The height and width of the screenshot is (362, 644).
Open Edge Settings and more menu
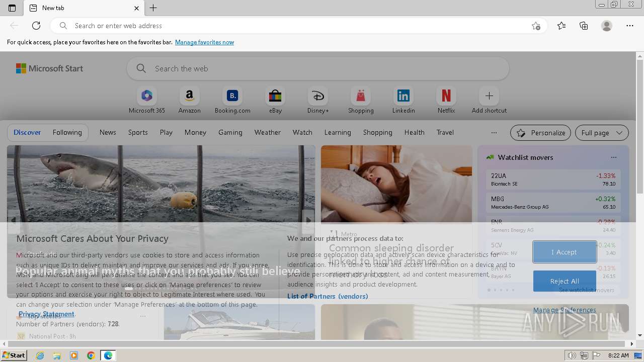point(630,26)
